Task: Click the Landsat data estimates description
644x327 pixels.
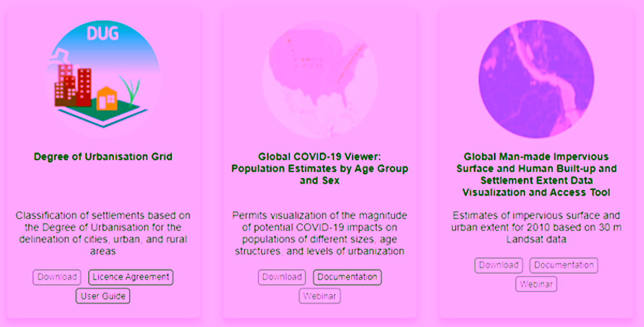Action: click(536, 227)
